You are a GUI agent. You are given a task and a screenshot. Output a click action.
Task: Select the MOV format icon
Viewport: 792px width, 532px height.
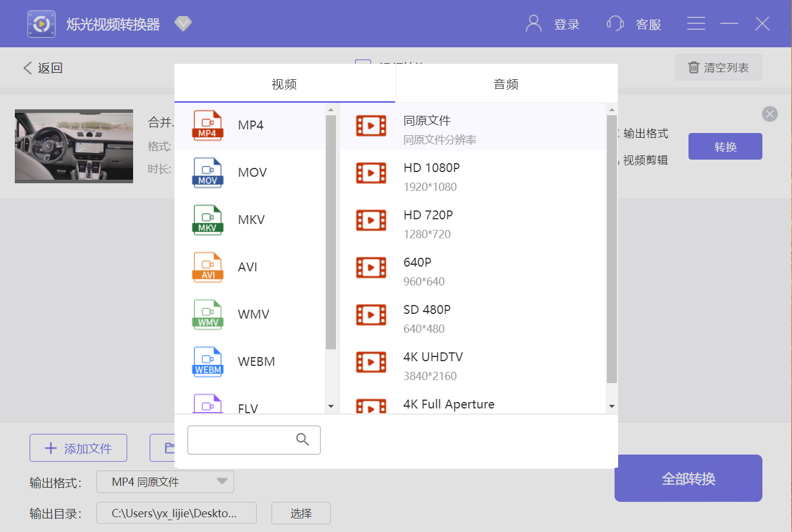point(208,173)
